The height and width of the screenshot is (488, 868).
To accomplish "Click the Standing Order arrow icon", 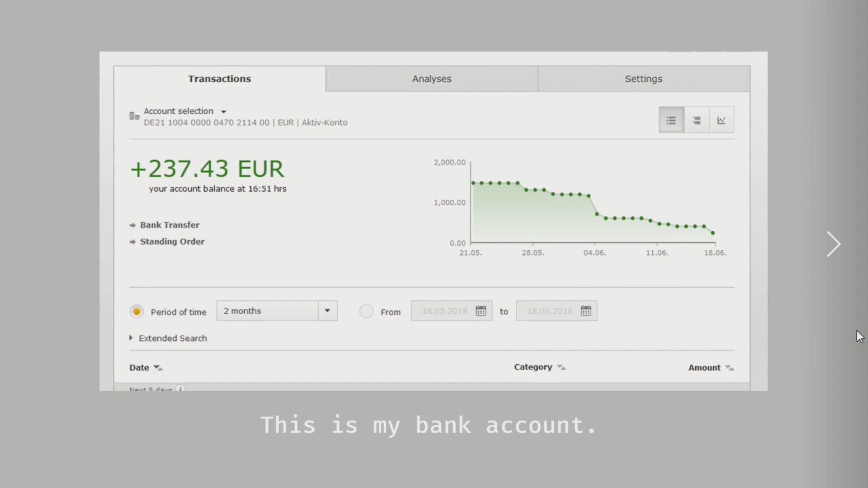I will pos(132,241).
